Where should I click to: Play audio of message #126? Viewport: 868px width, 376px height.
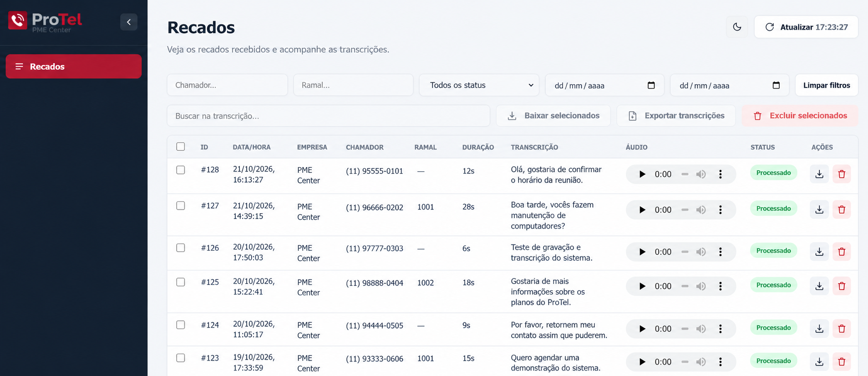tap(642, 252)
